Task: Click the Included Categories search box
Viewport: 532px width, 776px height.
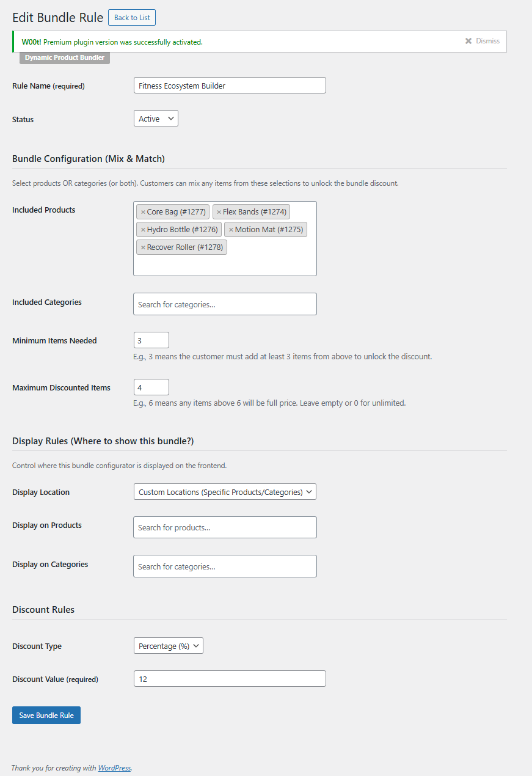Action: click(x=225, y=304)
